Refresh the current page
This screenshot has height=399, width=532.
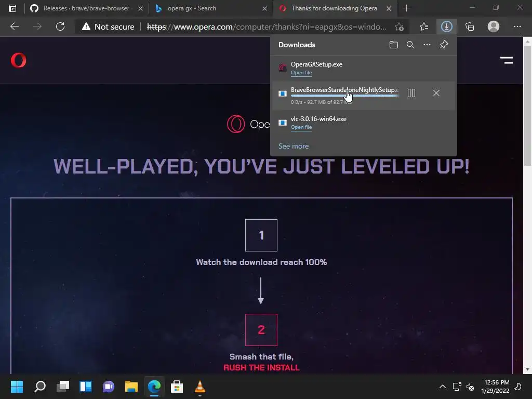[x=60, y=26]
